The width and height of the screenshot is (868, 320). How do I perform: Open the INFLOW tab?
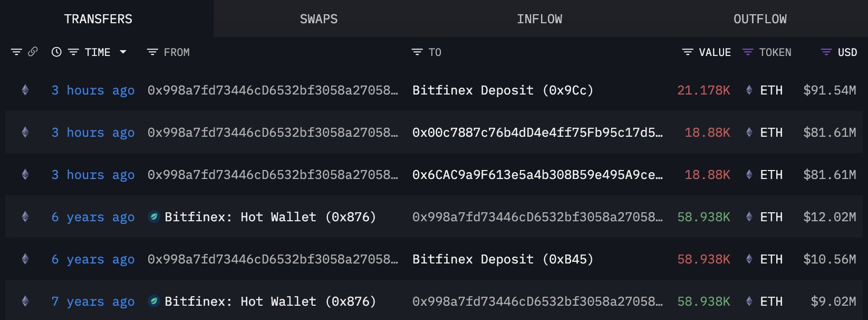coord(539,19)
